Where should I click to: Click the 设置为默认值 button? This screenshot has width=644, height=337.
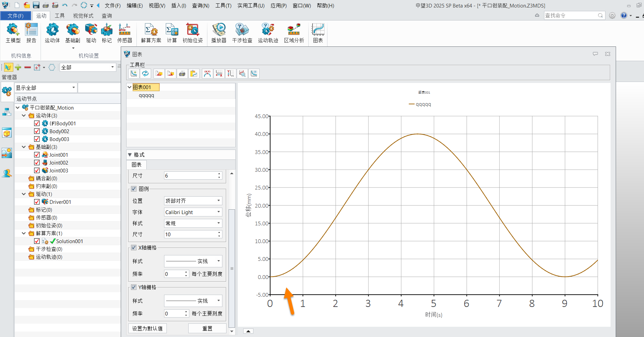147,328
